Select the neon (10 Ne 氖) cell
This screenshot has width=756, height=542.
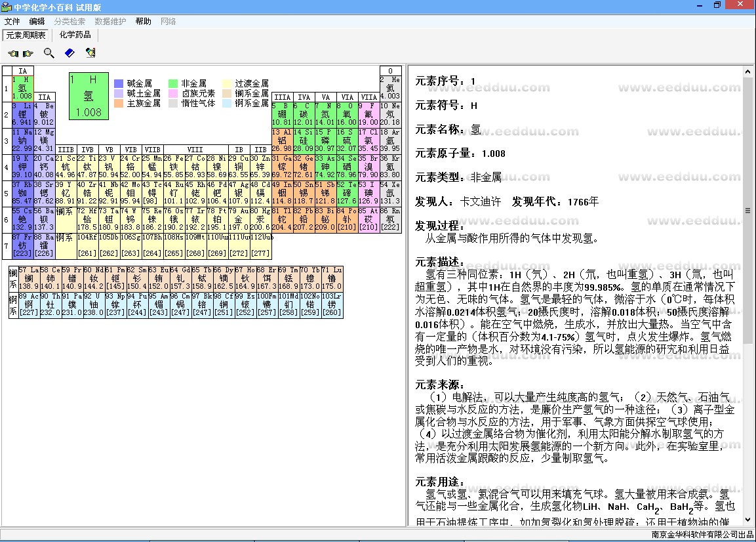point(391,114)
